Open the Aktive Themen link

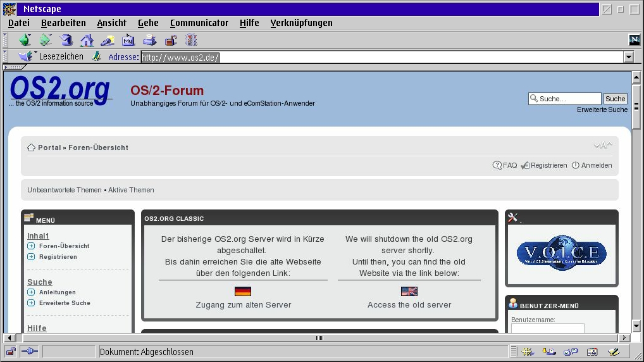[131, 190]
